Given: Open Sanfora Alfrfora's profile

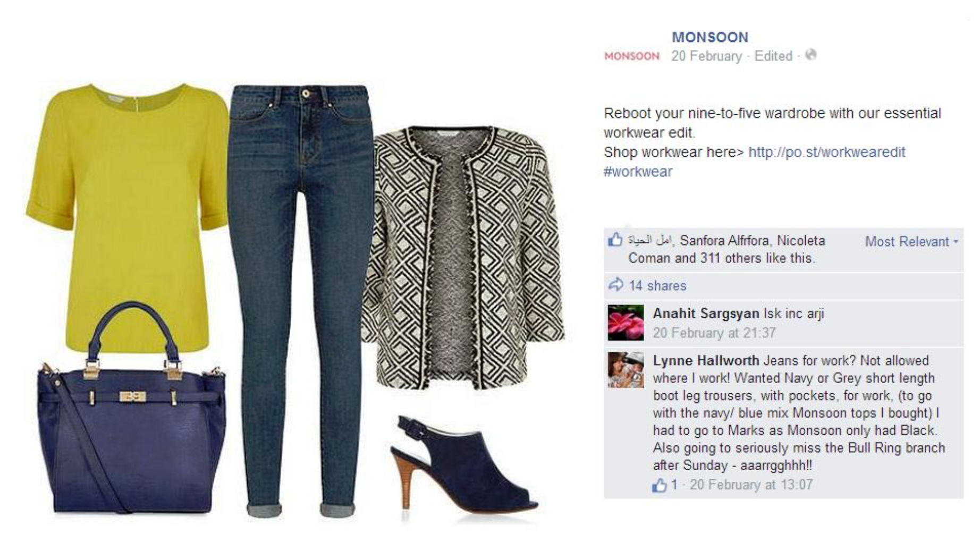Looking at the screenshot, I should [x=724, y=241].
